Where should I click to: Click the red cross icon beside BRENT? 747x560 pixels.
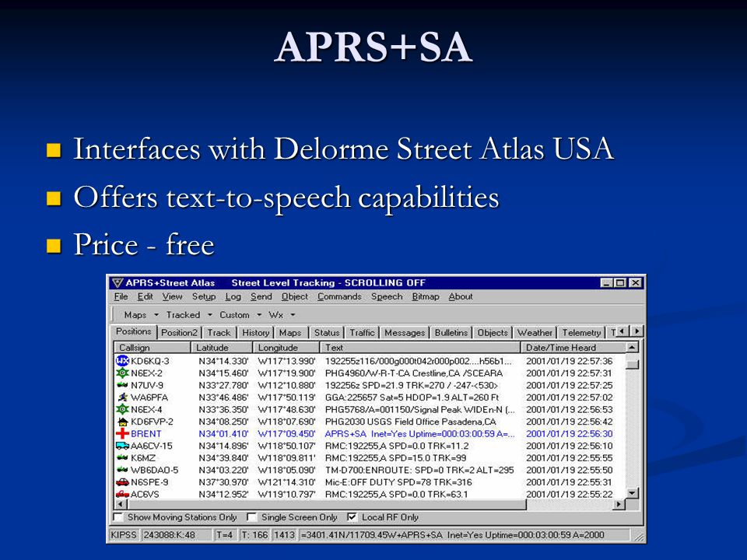pyautogui.click(x=122, y=433)
